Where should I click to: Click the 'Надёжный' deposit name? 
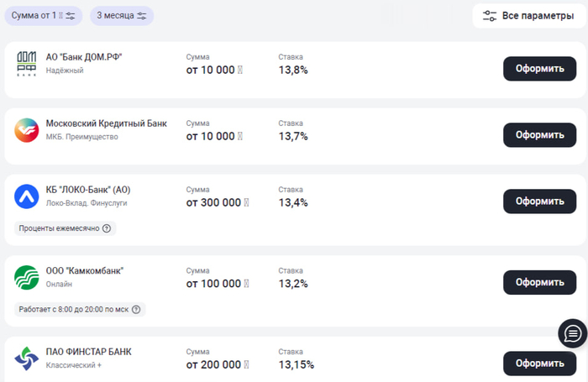65,71
